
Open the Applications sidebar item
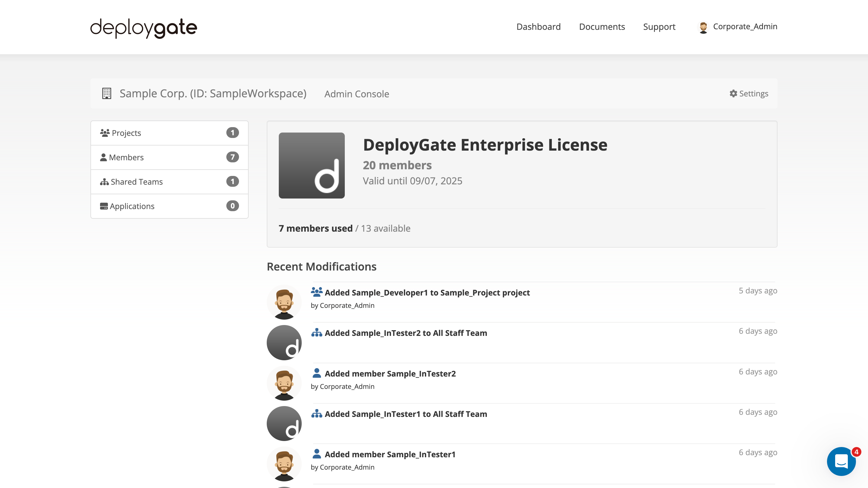coord(169,206)
